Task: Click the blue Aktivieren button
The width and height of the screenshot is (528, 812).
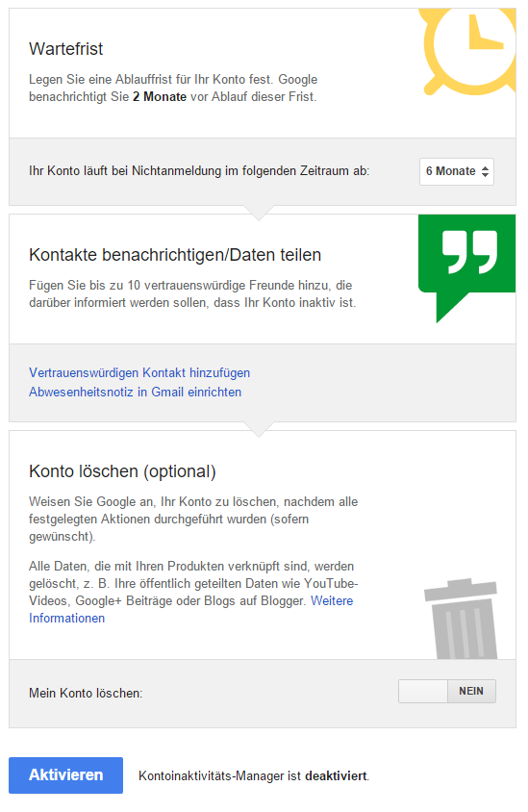Action: tap(65, 775)
